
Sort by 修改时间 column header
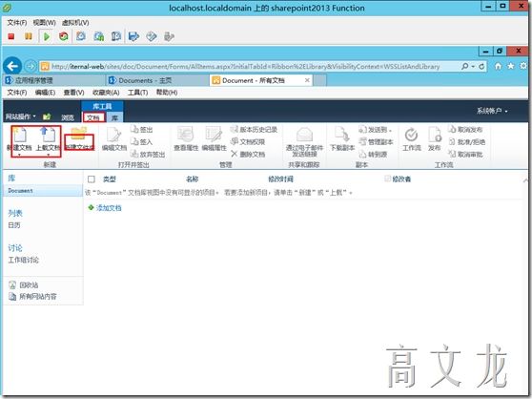point(280,178)
